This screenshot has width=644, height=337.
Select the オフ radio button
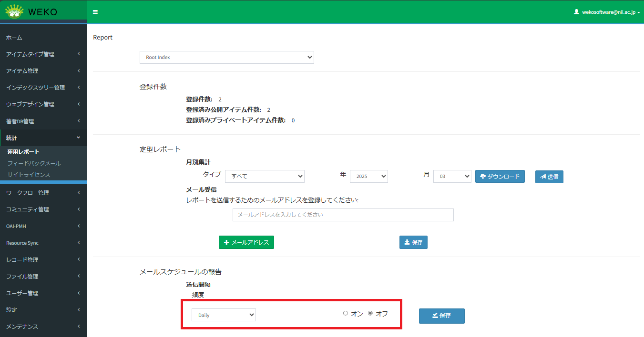pos(370,313)
